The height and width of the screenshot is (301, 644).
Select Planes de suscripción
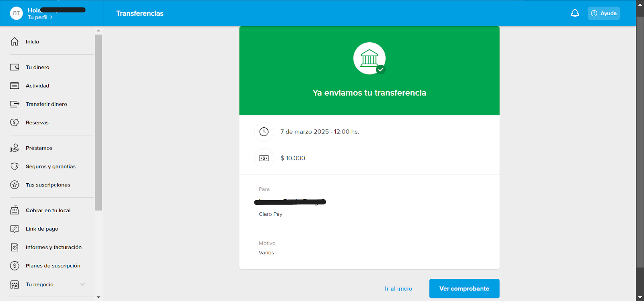(x=53, y=266)
